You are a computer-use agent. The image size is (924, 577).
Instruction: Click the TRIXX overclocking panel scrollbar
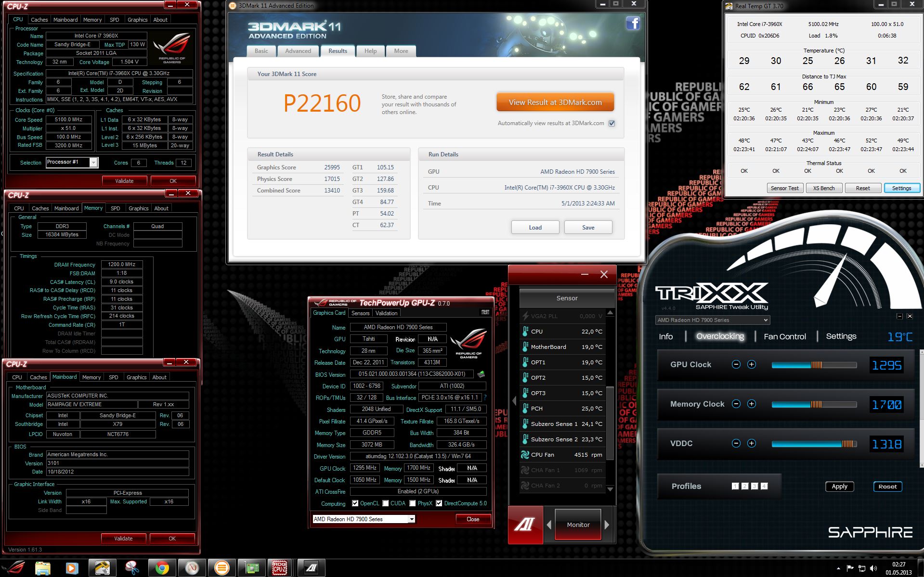[922, 409]
